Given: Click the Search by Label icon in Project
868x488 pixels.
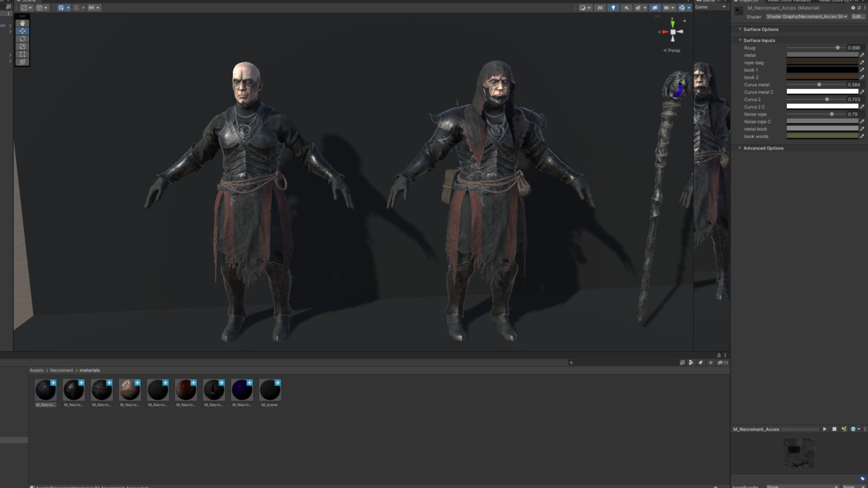Looking at the screenshot, I should tap(701, 363).
